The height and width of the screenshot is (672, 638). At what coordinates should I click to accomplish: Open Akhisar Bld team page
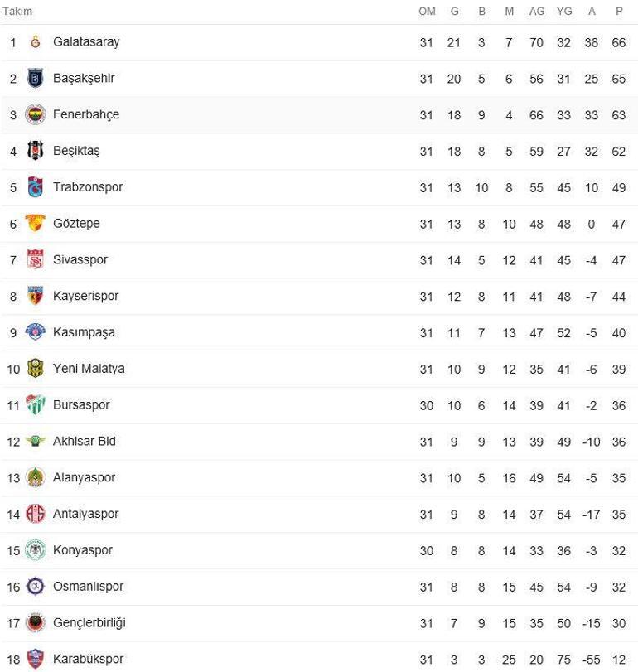click(85, 441)
